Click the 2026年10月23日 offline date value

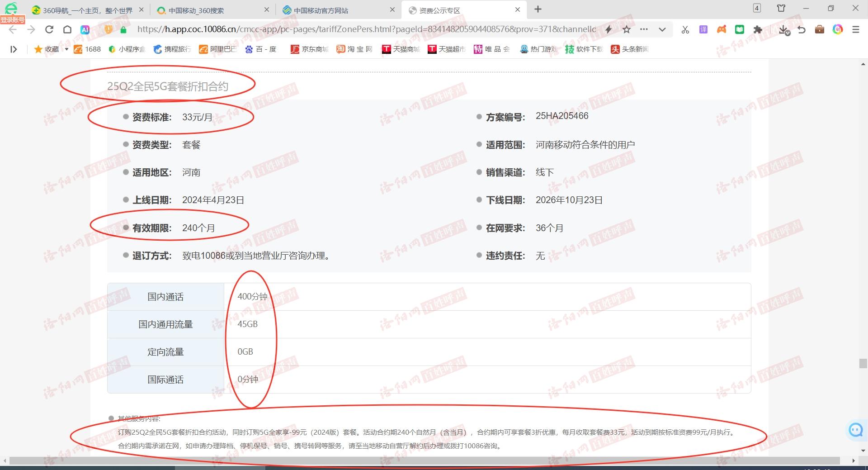(569, 200)
